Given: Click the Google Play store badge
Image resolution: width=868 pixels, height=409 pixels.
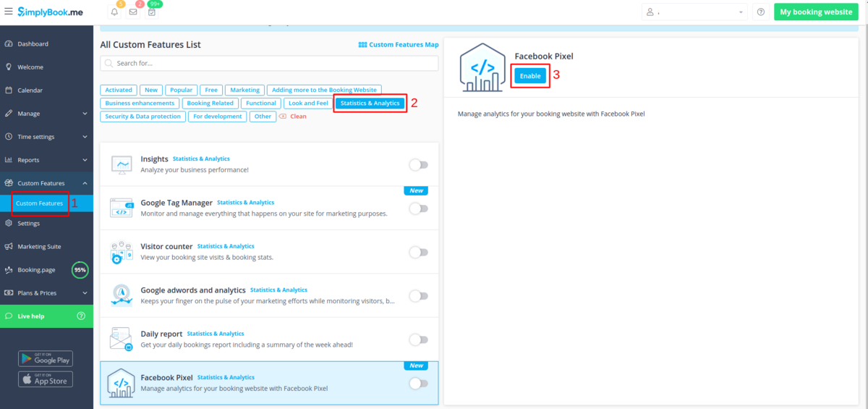Looking at the screenshot, I should [46, 358].
